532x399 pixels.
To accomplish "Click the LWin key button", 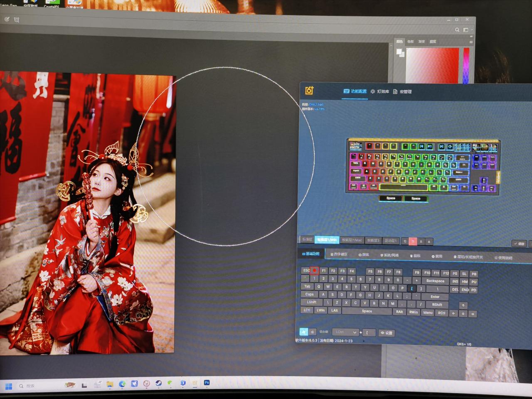I will tap(320, 310).
